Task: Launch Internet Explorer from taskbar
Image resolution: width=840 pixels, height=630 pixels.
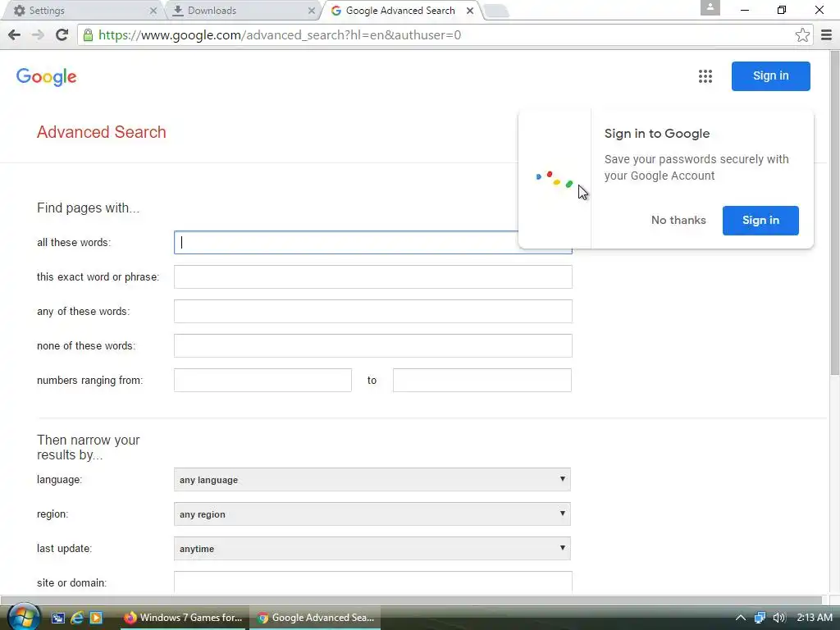Action: (x=76, y=618)
